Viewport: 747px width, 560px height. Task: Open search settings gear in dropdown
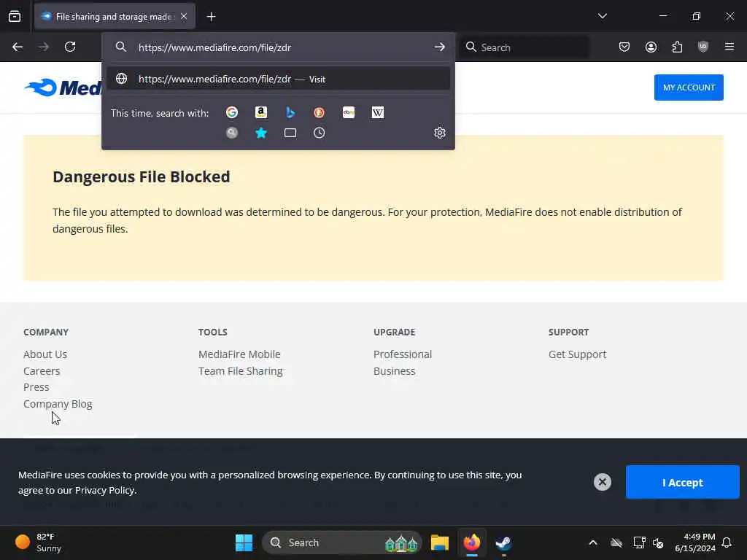pyautogui.click(x=440, y=133)
